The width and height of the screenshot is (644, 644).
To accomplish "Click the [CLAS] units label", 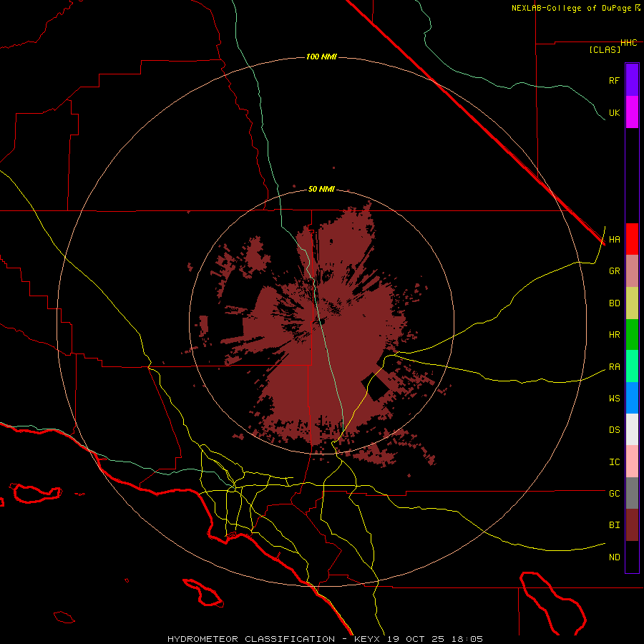I will tap(605, 49).
